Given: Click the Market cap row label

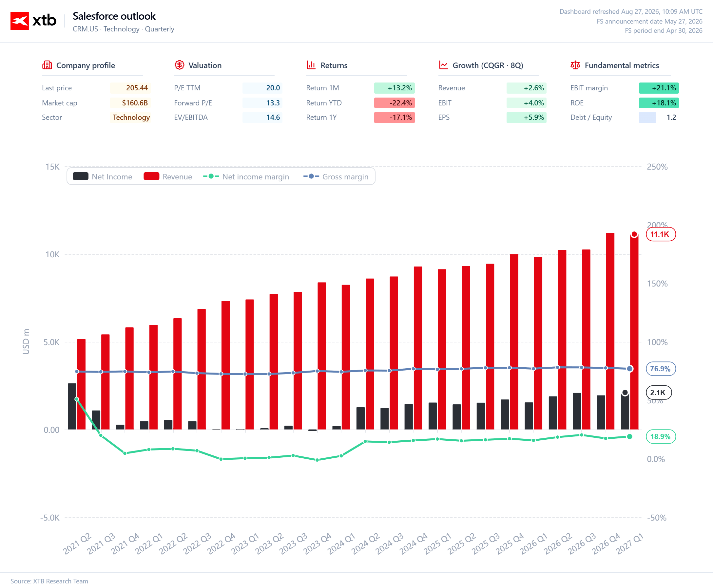Looking at the screenshot, I should (60, 103).
